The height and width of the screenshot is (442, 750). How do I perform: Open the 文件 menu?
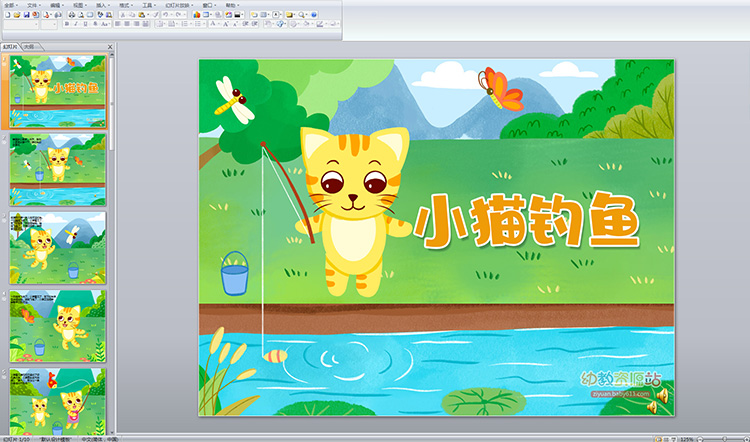(32, 5)
